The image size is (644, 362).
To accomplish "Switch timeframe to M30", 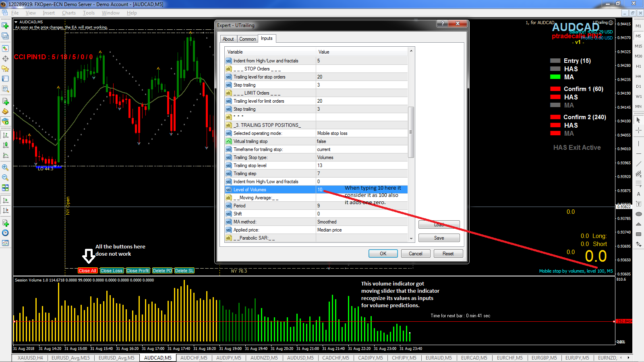I will point(638,56).
